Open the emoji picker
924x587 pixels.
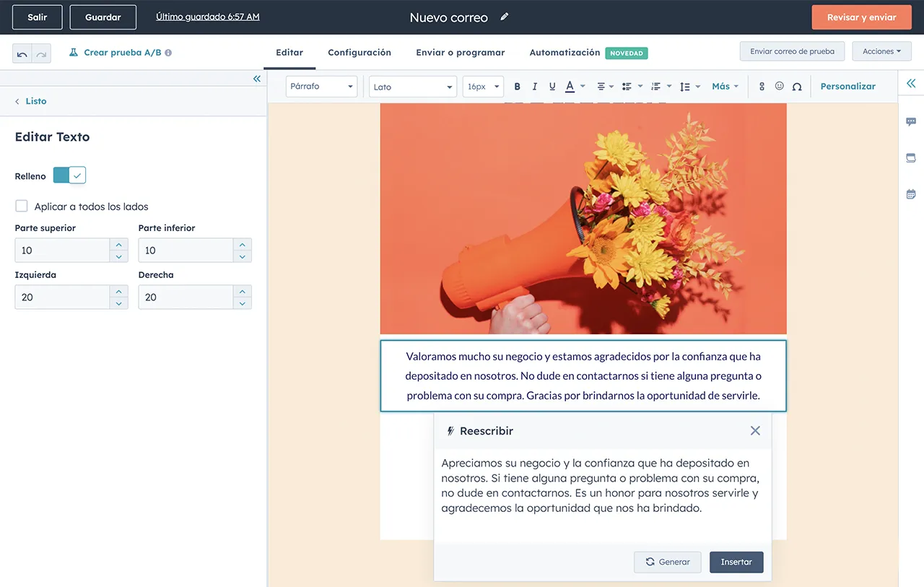click(x=780, y=87)
